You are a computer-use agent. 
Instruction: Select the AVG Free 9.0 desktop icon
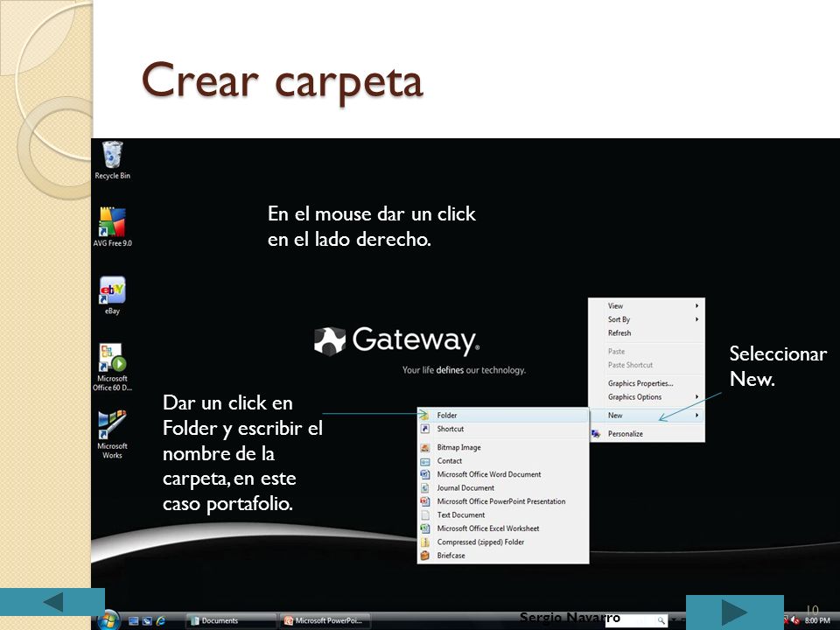tap(113, 227)
